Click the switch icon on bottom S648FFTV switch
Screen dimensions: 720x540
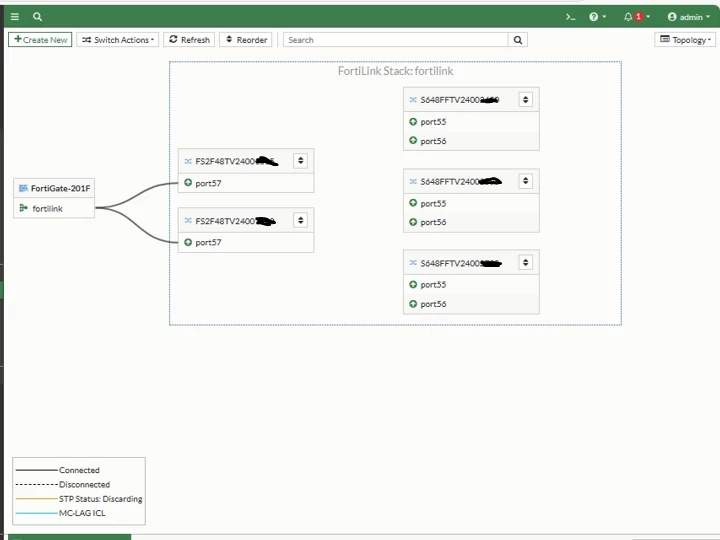coord(413,263)
